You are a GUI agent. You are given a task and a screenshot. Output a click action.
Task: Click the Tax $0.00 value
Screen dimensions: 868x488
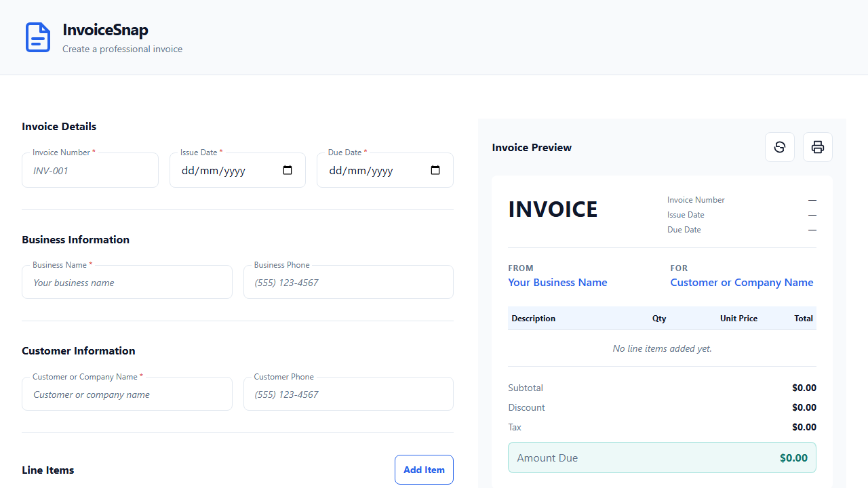[x=804, y=428]
